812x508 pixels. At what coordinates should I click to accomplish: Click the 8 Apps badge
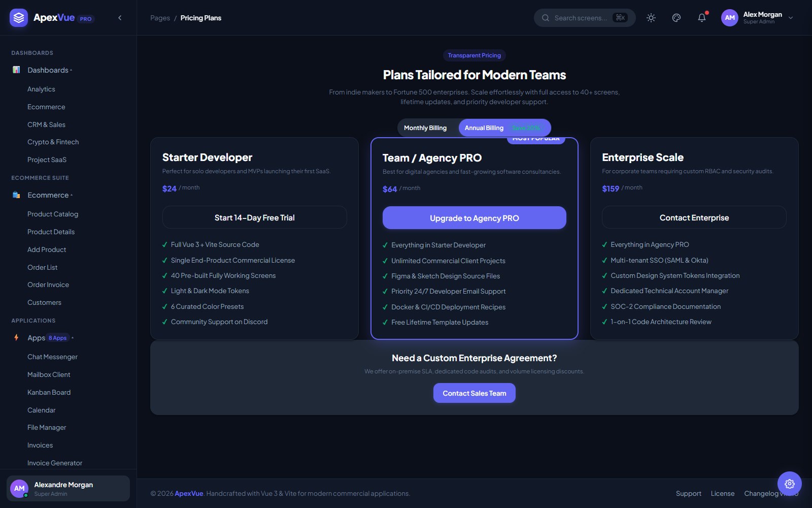[x=58, y=338]
